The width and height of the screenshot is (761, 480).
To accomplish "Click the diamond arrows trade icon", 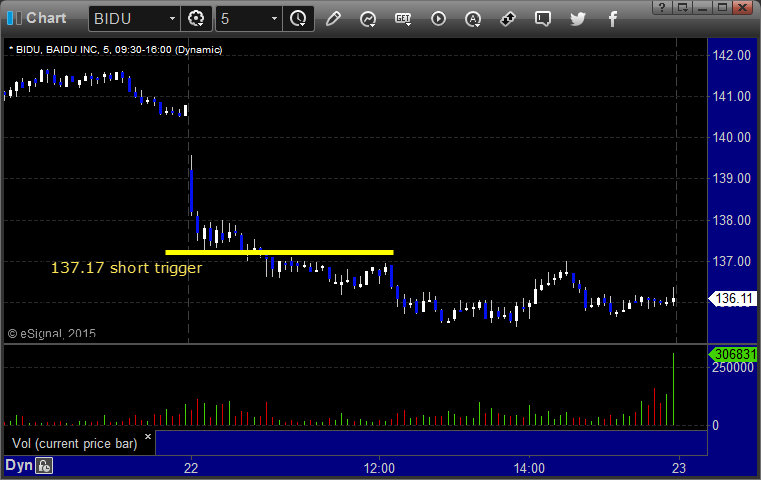I will pyautogui.click(x=508, y=19).
